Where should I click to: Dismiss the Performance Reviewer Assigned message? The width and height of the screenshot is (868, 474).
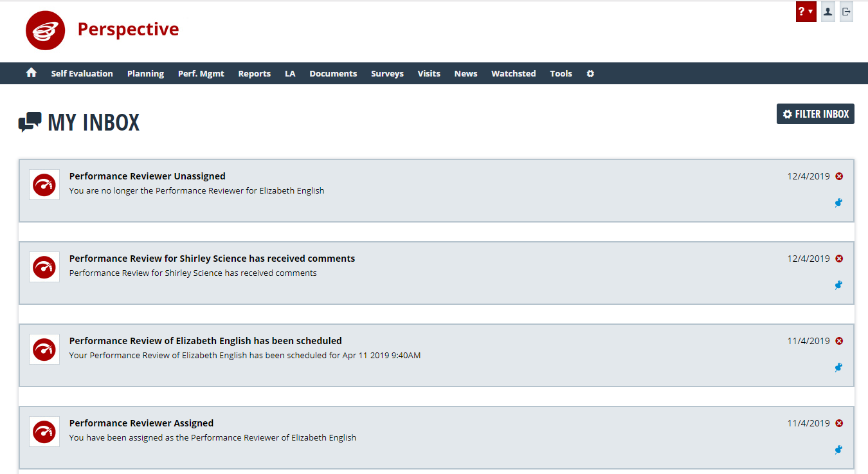[x=839, y=423]
